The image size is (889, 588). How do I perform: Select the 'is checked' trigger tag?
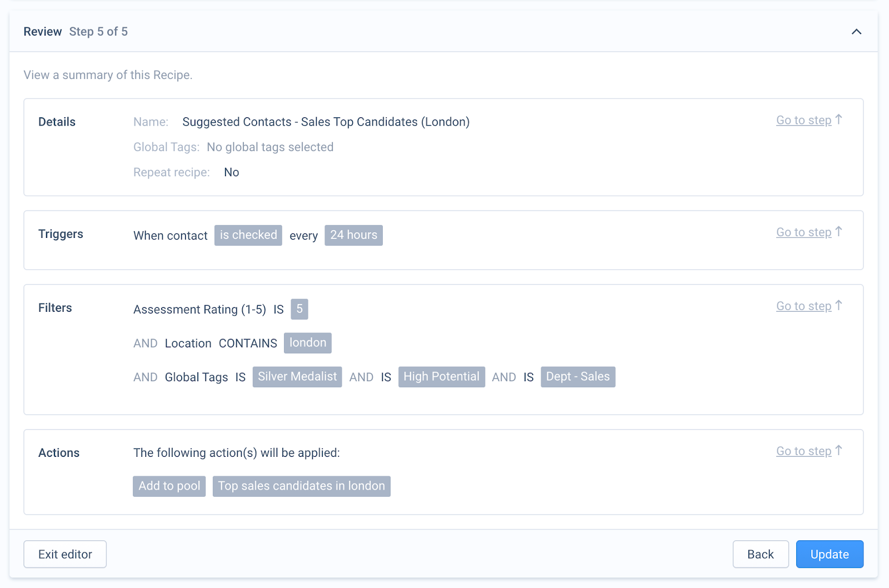tap(248, 235)
